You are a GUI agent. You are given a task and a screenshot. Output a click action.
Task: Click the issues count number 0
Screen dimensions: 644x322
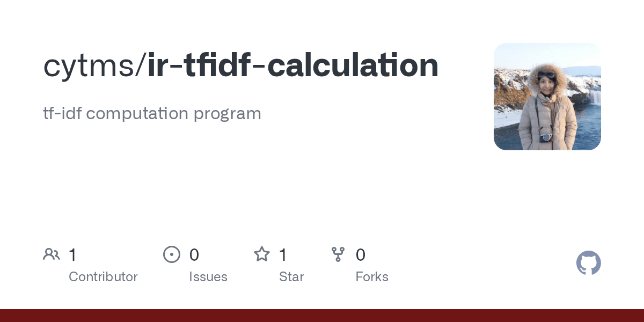(194, 255)
